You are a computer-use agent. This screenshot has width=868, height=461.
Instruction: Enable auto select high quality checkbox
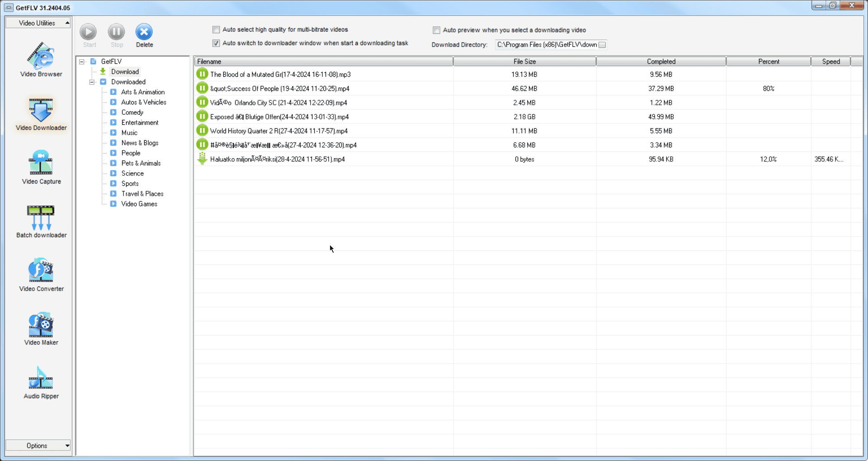click(216, 30)
